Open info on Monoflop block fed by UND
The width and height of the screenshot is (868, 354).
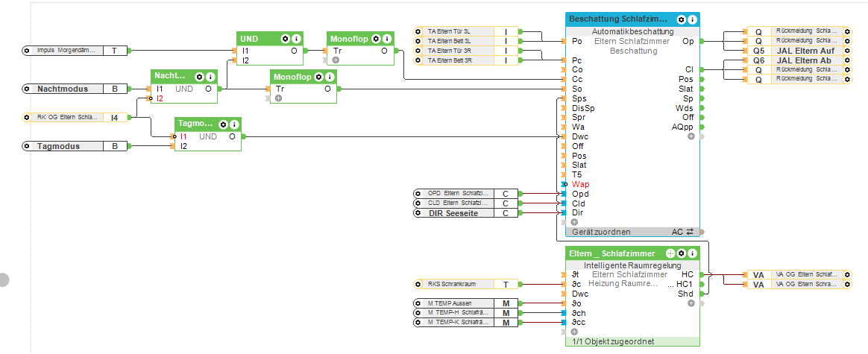(x=387, y=39)
